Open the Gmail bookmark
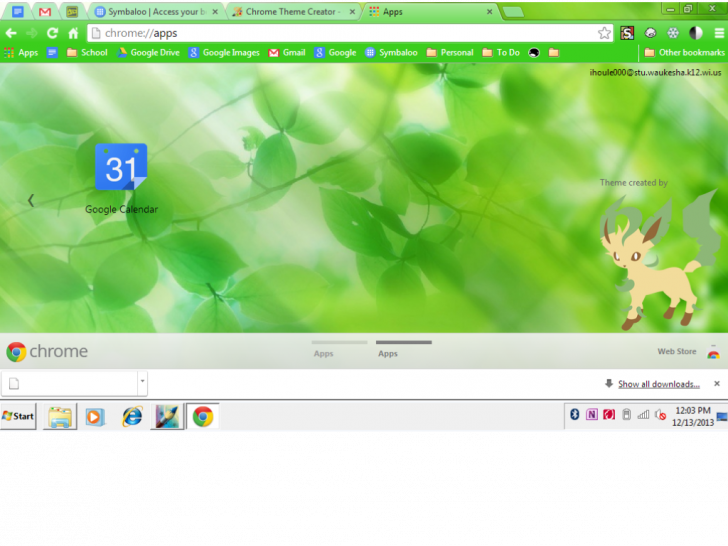728x546 pixels. (287, 52)
